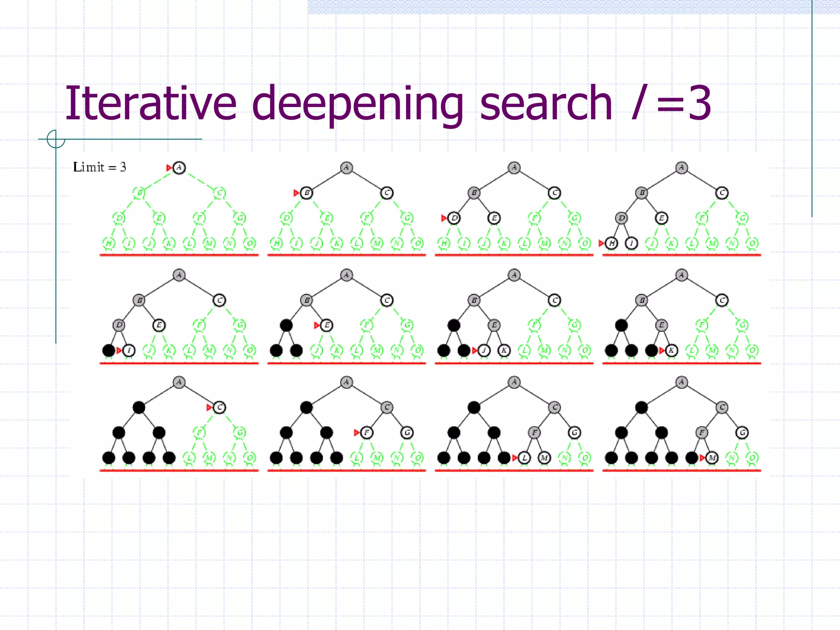840x630 pixels.
Task: Click gray root node A in last tree
Action: point(681,382)
